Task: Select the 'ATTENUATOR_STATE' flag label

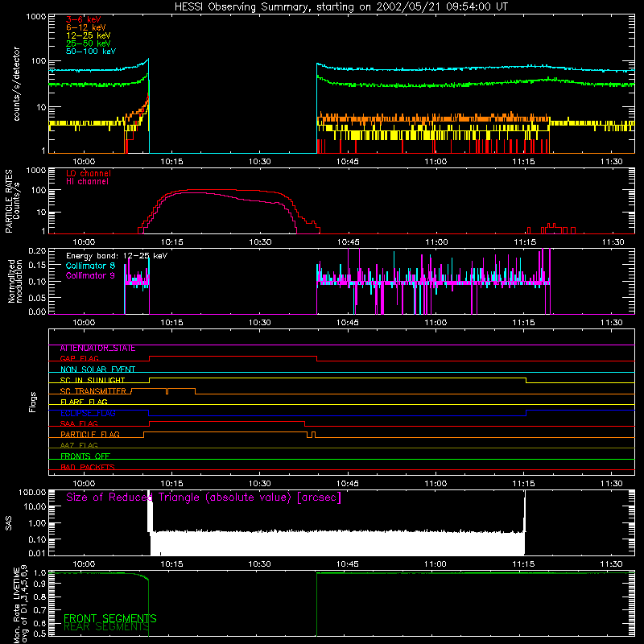Action: click(x=97, y=349)
